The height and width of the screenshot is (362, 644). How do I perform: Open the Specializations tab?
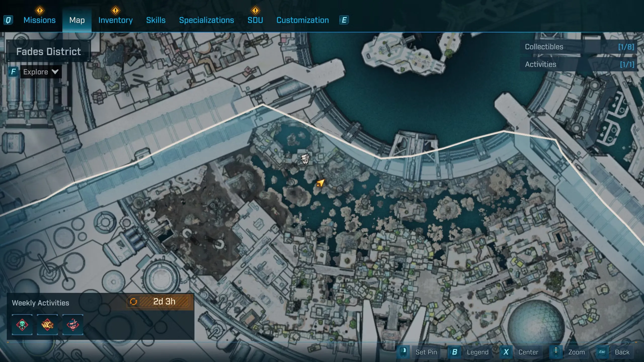pyautogui.click(x=206, y=20)
